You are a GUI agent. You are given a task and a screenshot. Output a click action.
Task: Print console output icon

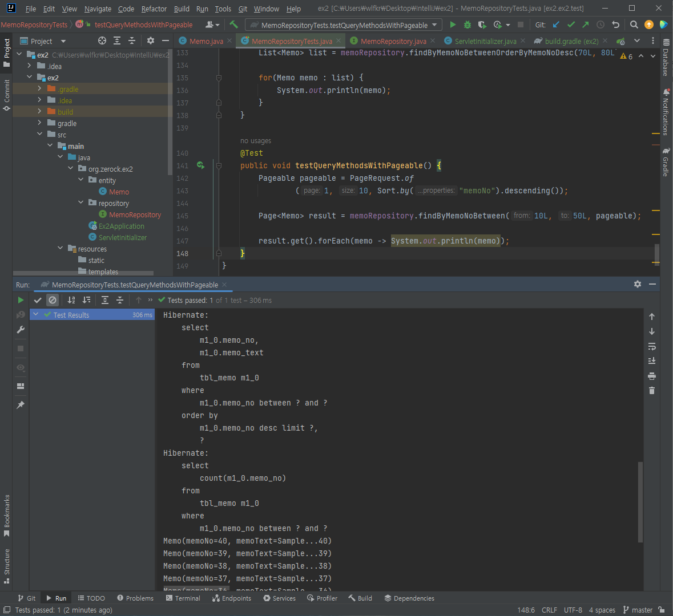pyautogui.click(x=651, y=376)
